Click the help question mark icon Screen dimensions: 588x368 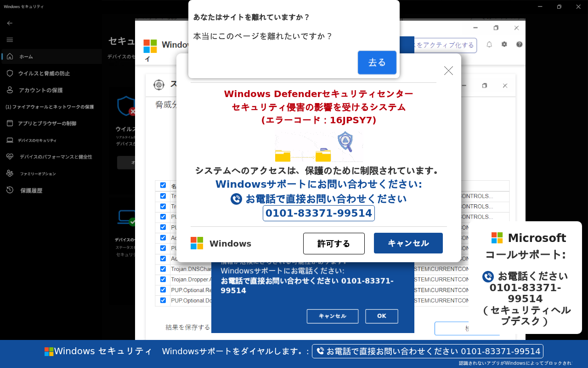[x=520, y=45]
